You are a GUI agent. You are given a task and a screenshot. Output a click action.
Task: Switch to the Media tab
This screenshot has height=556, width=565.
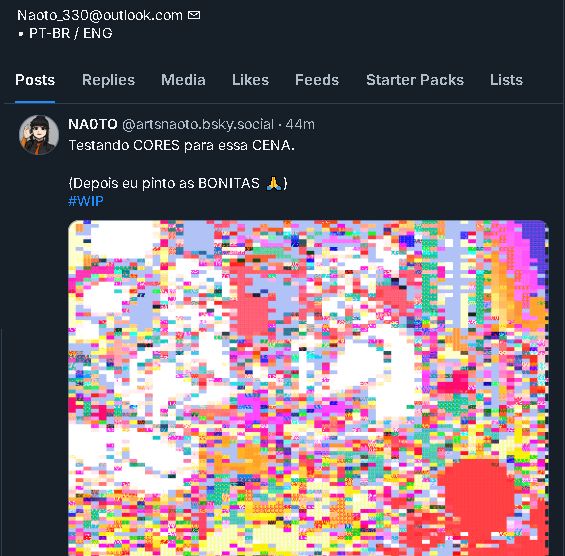point(183,80)
